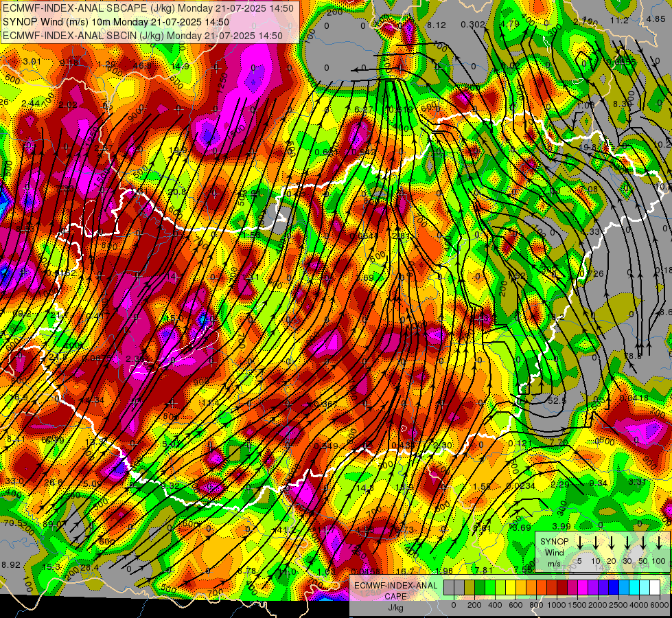Select the SYNOP Wind 10m title line
672x618 pixels.
(116, 22)
